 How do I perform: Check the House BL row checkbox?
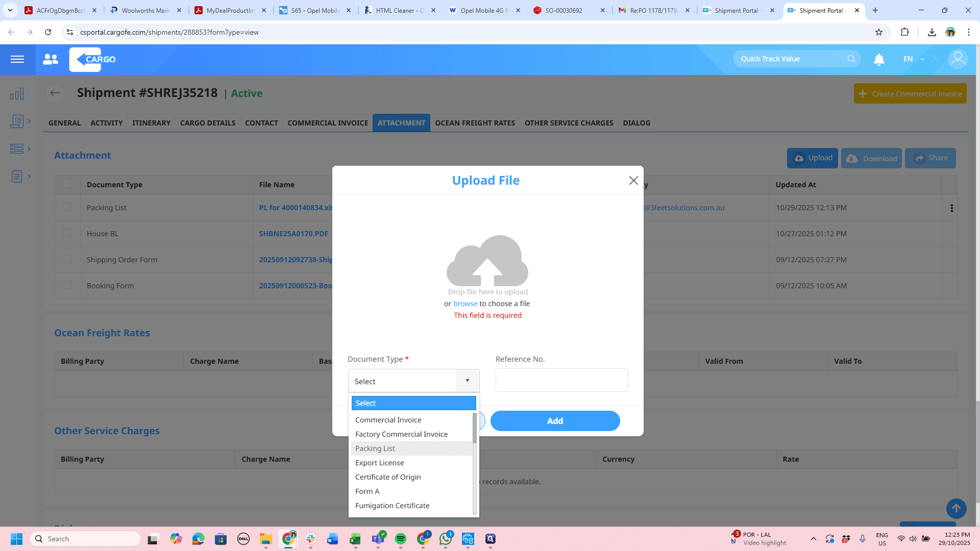tap(67, 233)
